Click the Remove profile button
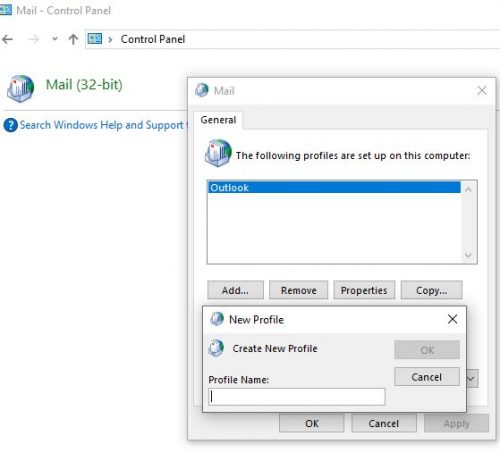 (299, 290)
